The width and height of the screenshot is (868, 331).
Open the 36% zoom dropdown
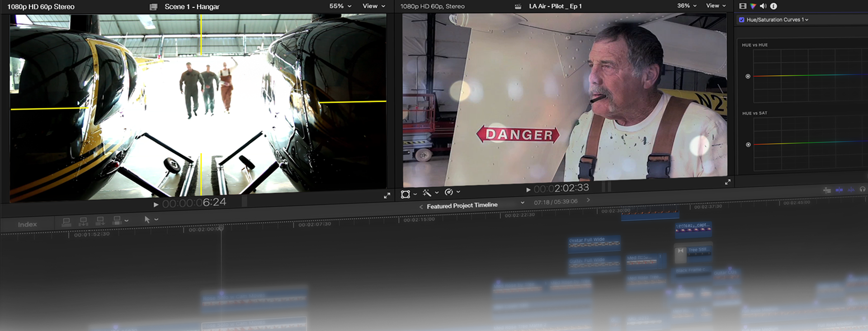pyautogui.click(x=687, y=6)
